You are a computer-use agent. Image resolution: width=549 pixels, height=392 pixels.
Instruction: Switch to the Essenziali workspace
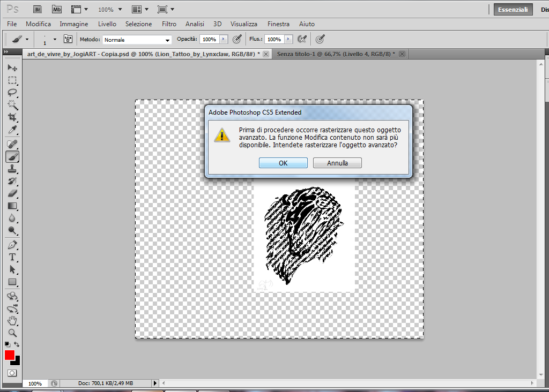[513, 10]
